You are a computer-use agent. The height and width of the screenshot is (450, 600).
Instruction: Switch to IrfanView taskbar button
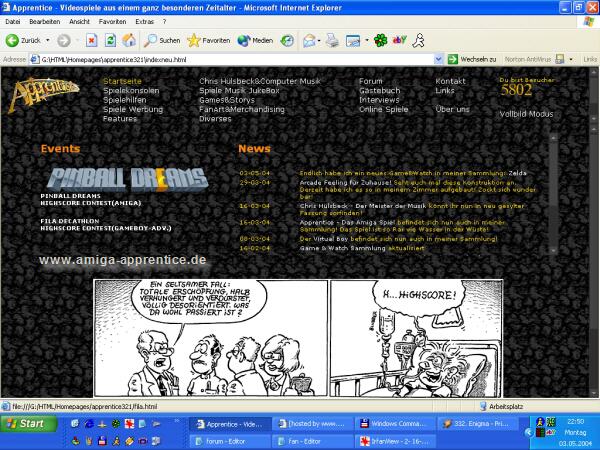point(395,441)
